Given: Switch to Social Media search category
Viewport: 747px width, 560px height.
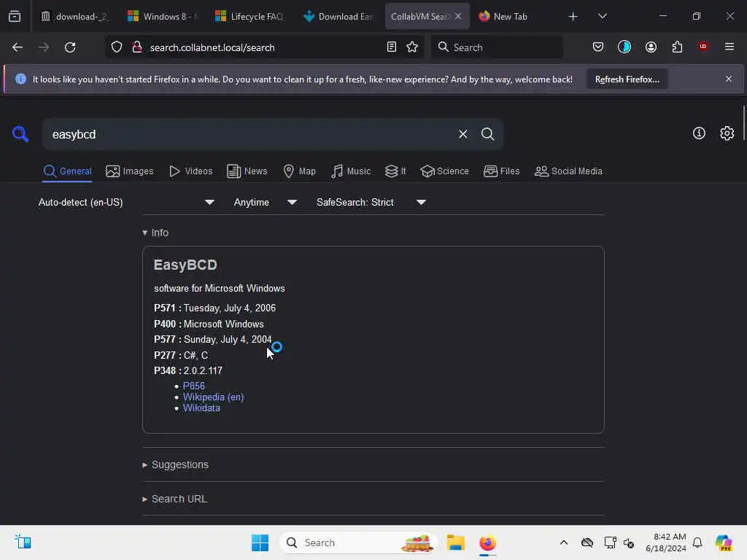Looking at the screenshot, I should (x=568, y=171).
